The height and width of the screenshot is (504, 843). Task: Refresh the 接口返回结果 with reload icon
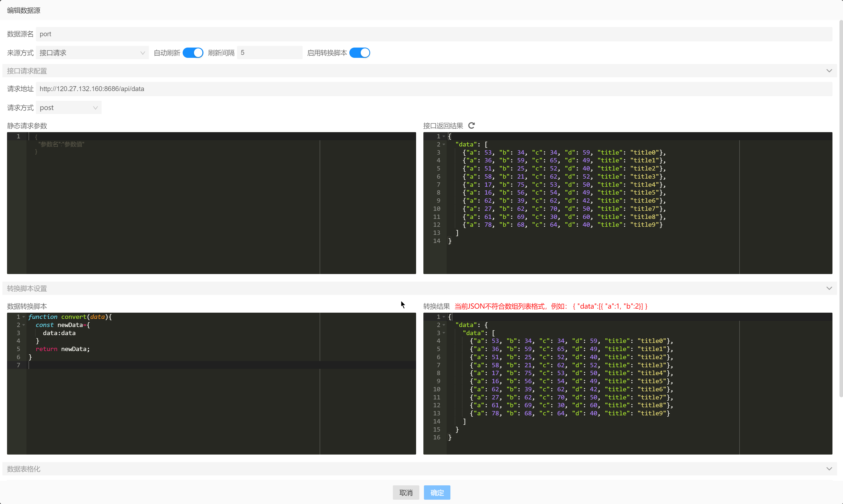(471, 126)
